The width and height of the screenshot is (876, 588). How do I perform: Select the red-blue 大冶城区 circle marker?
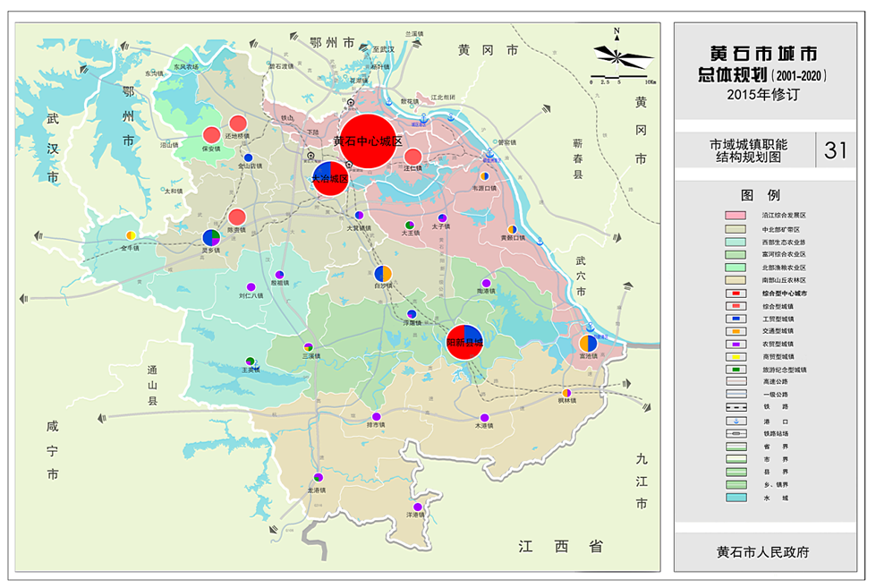click(330, 179)
